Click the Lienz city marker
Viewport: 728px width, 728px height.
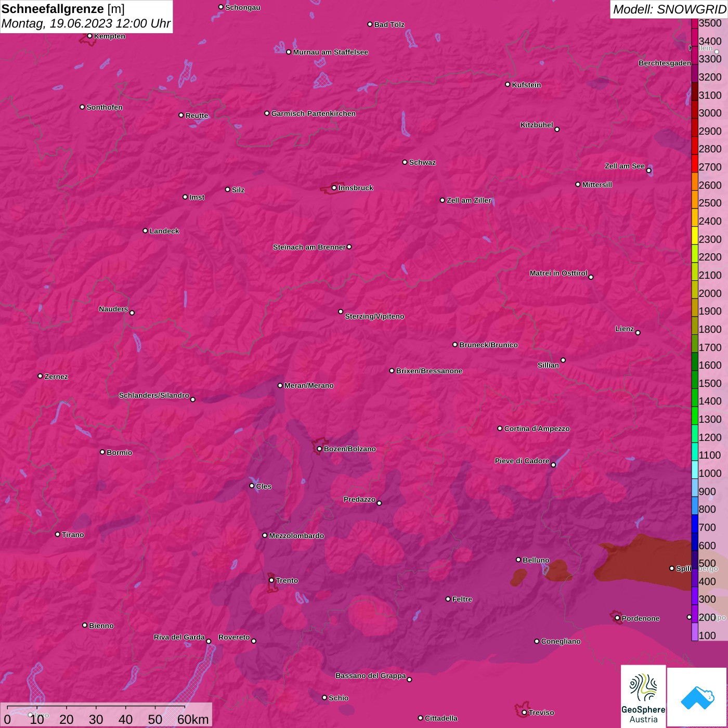coord(638,333)
